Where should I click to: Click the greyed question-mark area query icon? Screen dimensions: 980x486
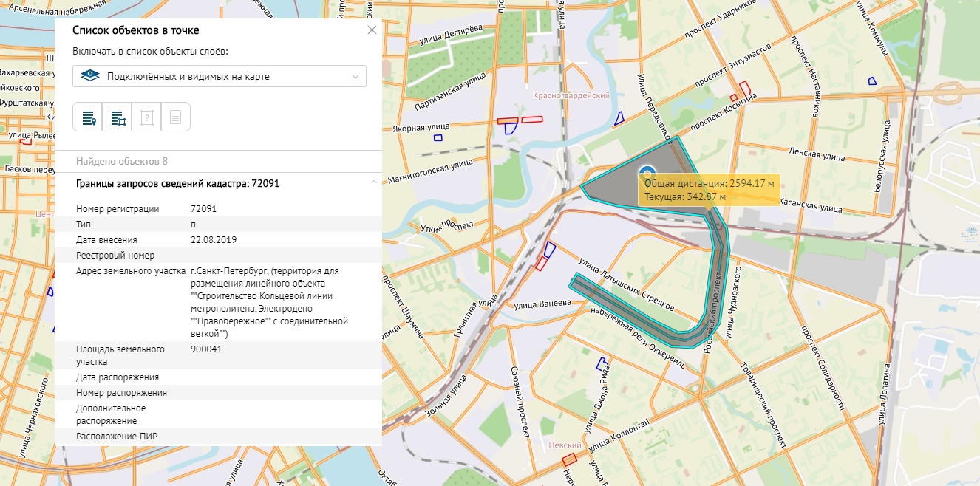tap(146, 117)
